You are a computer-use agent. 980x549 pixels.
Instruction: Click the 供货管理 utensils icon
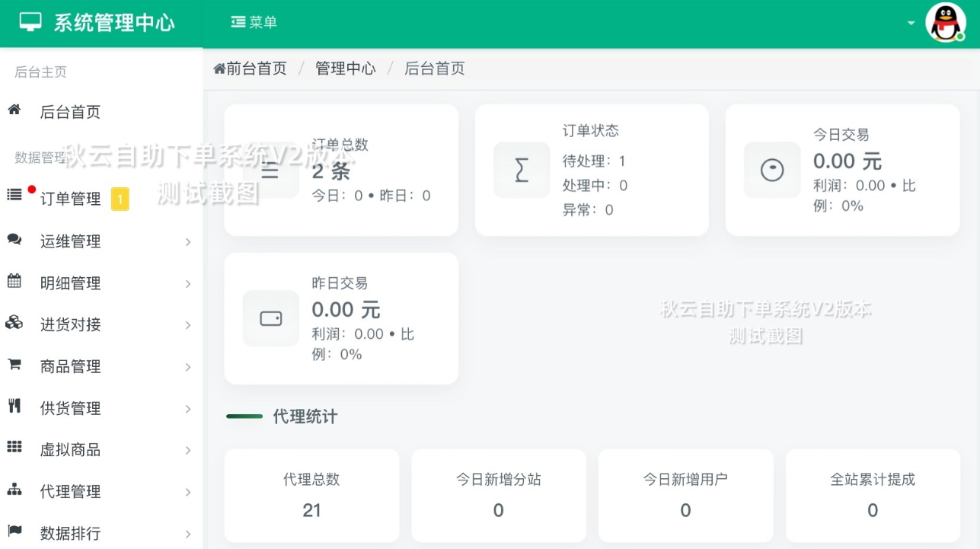click(14, 408)
